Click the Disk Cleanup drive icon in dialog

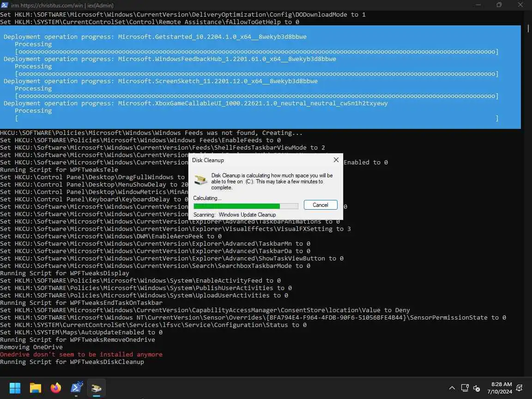200,180
